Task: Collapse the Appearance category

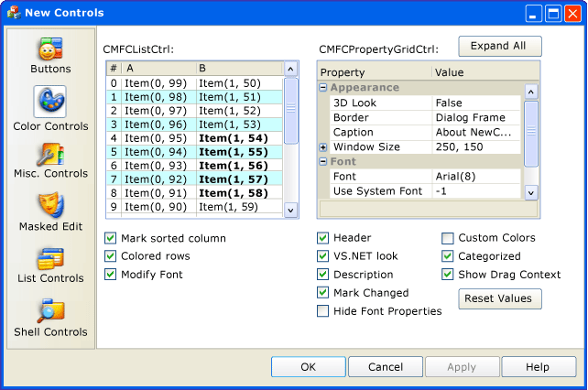Action: click(323, 87)
